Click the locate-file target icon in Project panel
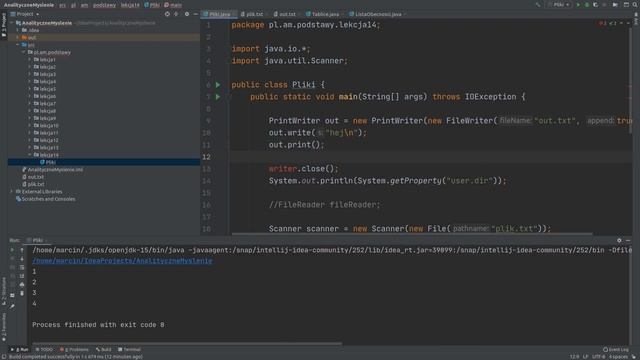The width and height of the screenshot is (640, 360). click(x=167, y=14)
